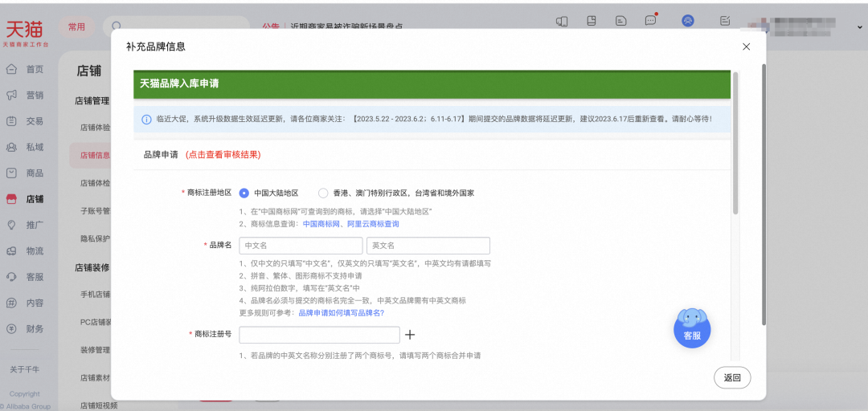Select 香港、澳门特别行政区 radio option
The width and height of the screenshot is (868, 411).
point(323,193)
